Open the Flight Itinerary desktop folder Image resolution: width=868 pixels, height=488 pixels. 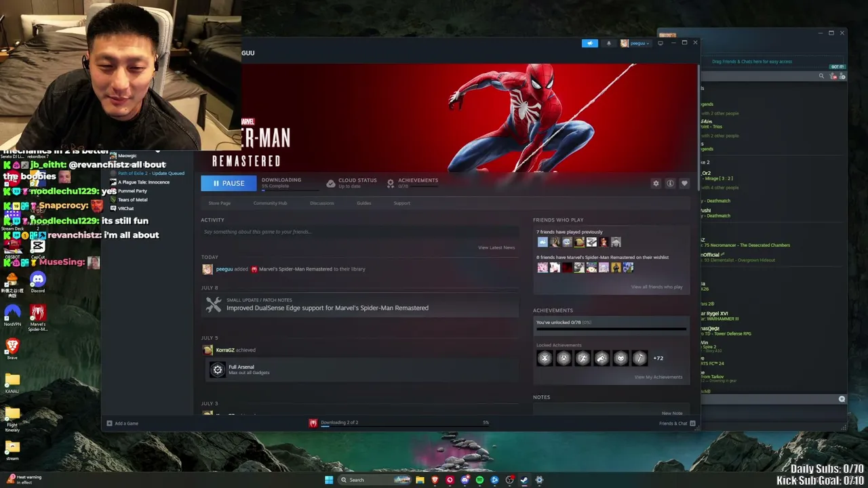coord(12,419)
